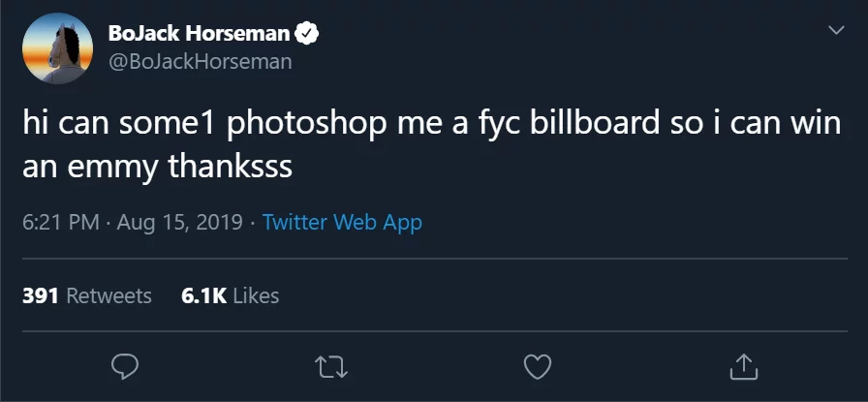The image size is (868, 402).
Task: Click the Aug 15, 2019 date
Action: click(x=180, y=222)
